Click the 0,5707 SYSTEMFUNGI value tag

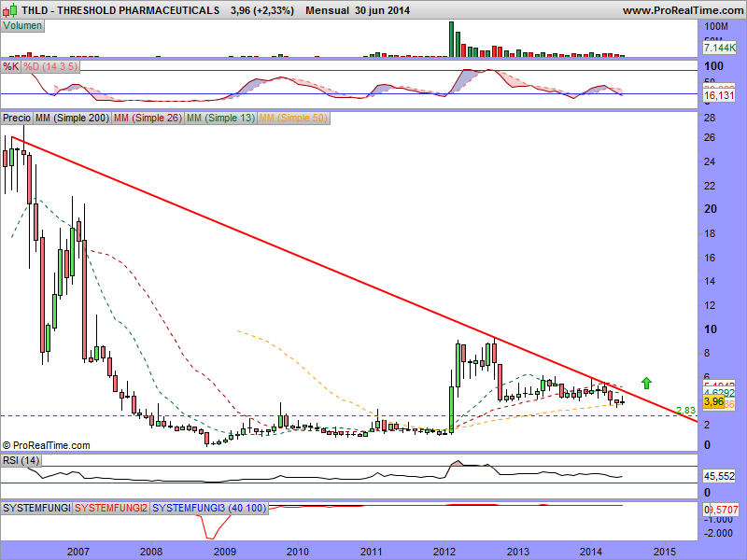click(x=721, y=509)
